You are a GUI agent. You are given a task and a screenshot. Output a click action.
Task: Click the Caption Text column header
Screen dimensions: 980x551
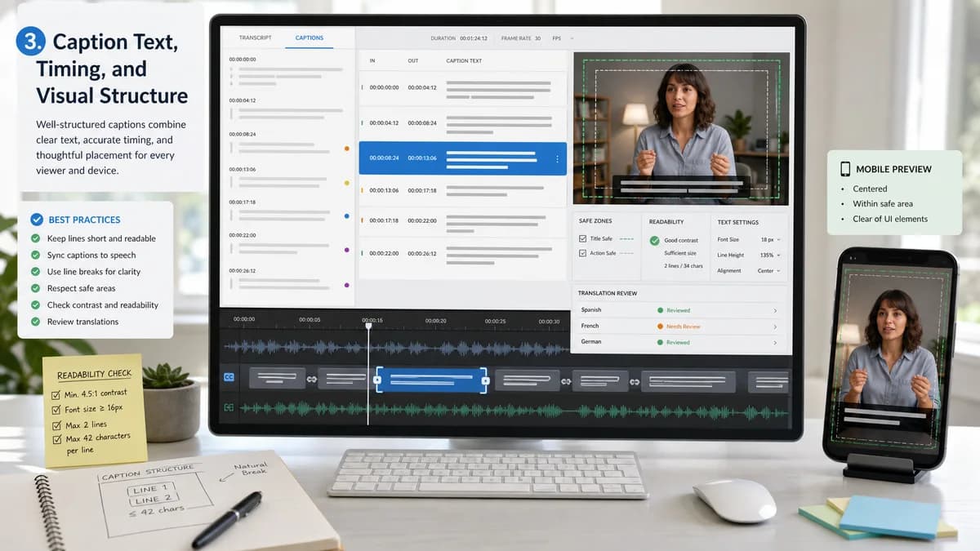(464, 61)
